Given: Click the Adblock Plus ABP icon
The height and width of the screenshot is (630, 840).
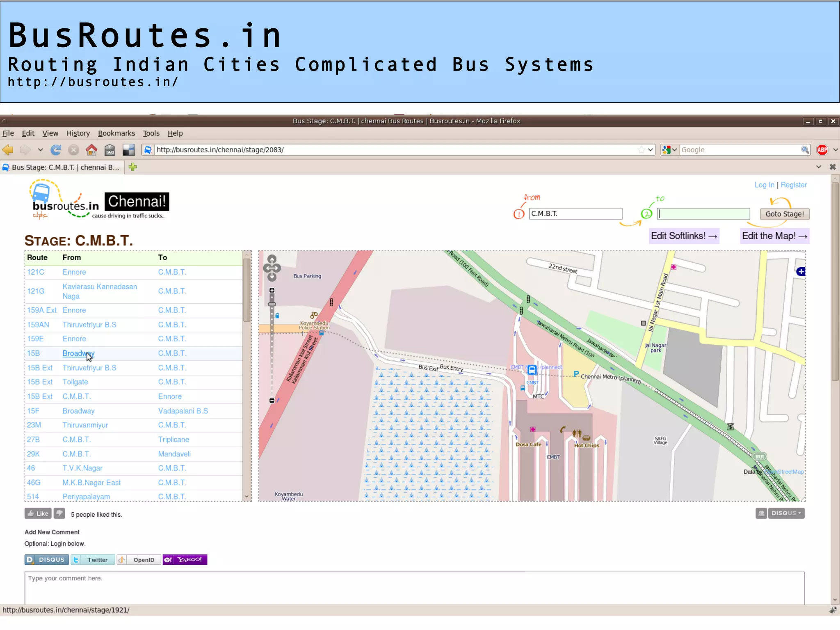Looking at the screenshot, I should 822,150.
